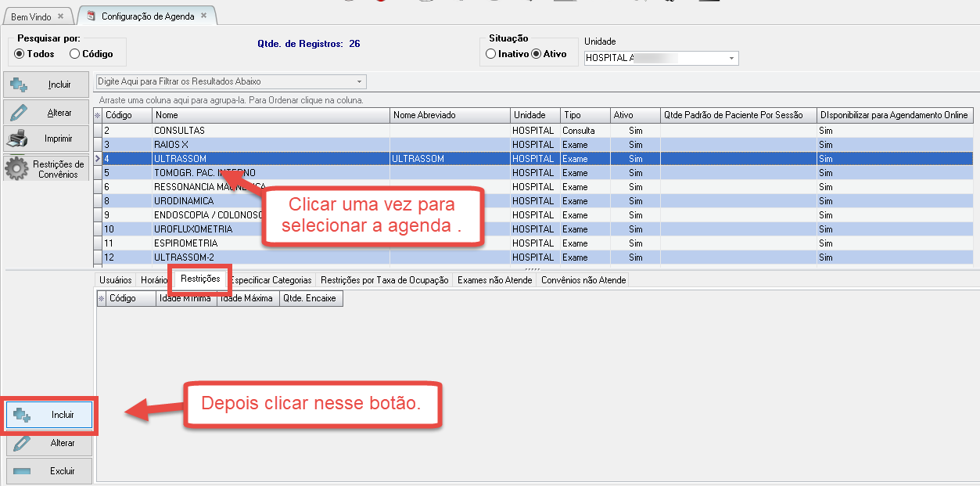Open the Convênios não Atende tab
Viewport: 980px width, 486px height.
click(583, 280)
